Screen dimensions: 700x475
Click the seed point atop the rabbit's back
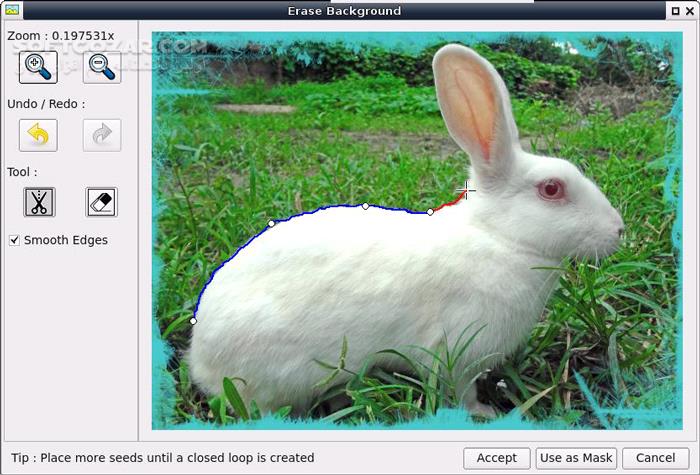(365, 206)
